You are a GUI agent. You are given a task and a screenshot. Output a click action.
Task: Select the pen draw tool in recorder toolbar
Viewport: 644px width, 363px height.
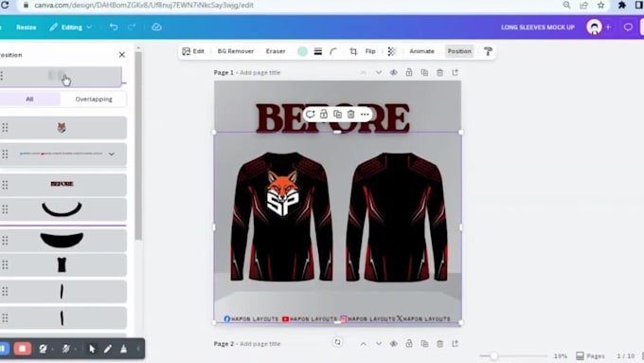click(x=108, y=349)
